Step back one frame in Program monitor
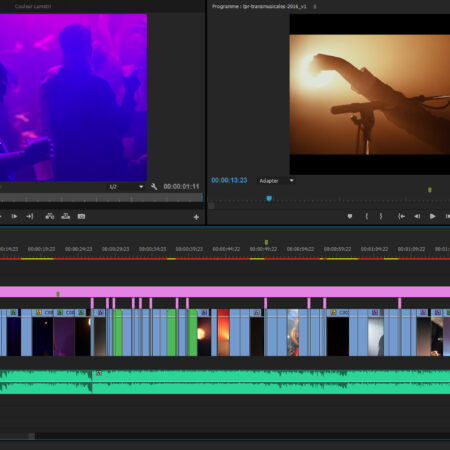Image resolution: width=450 pixels, height=450 pixels. point(417,216)
